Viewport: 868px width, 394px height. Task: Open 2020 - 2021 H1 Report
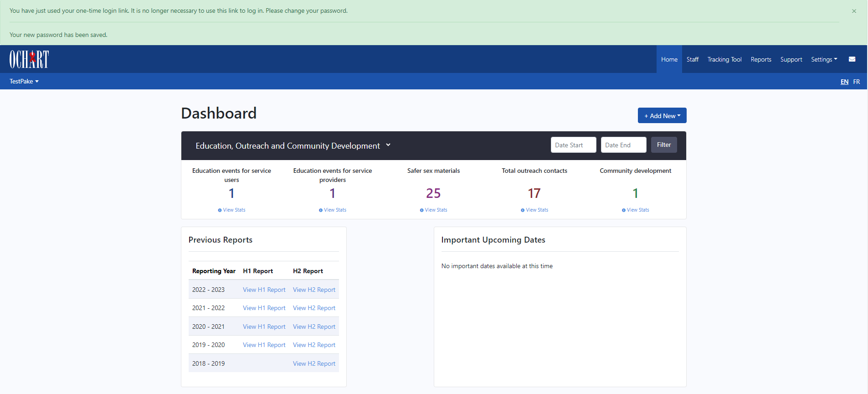[264, 327]
